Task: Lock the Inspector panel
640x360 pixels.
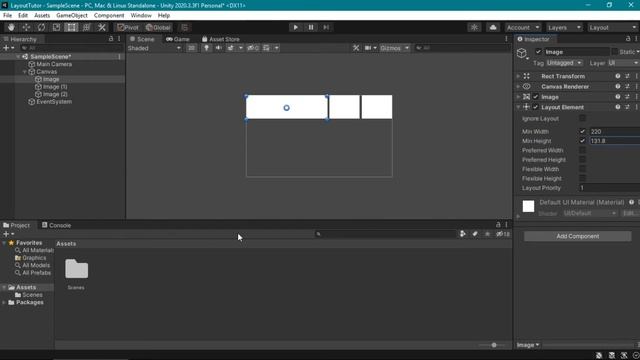Action: coord(628,39)
